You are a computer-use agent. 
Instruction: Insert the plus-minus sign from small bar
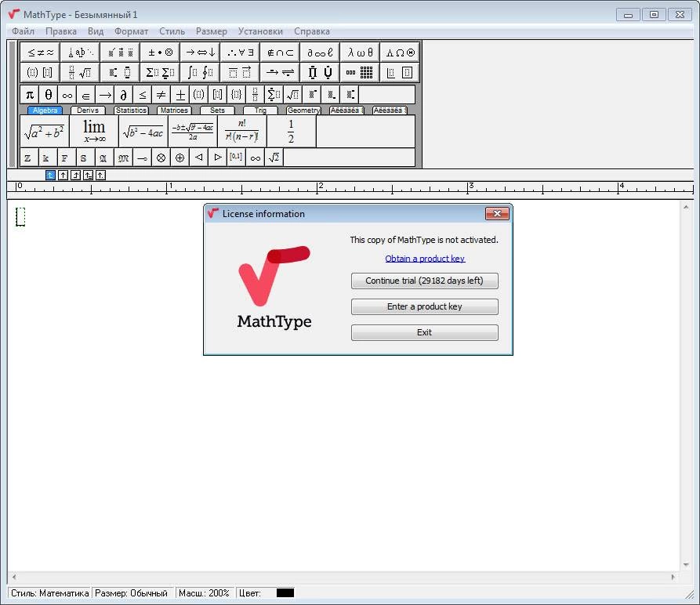[180, 95]
